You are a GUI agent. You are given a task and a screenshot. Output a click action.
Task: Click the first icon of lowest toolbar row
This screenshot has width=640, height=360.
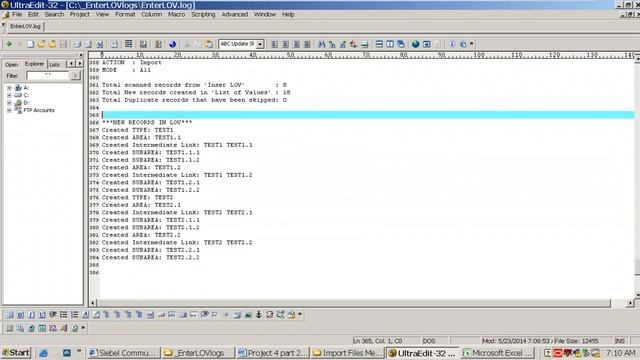pyautogui.click(x=9, y=328)
